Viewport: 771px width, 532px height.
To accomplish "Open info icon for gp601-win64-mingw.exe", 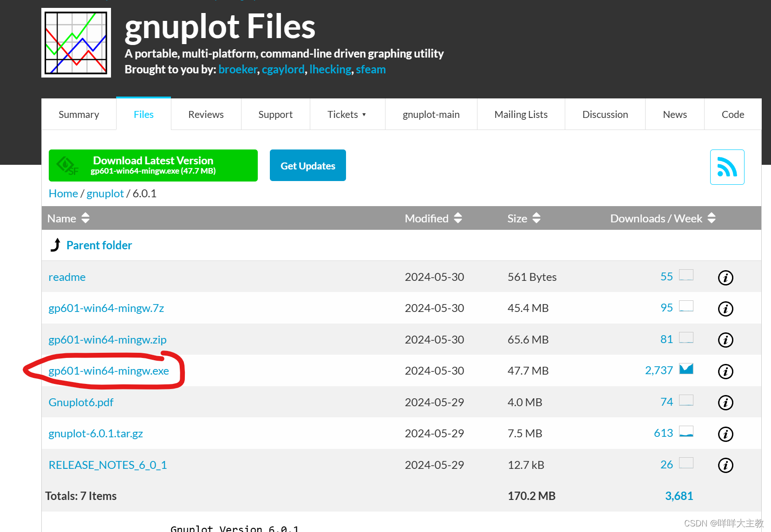I will pyautogui.click(x=725, y=371).
